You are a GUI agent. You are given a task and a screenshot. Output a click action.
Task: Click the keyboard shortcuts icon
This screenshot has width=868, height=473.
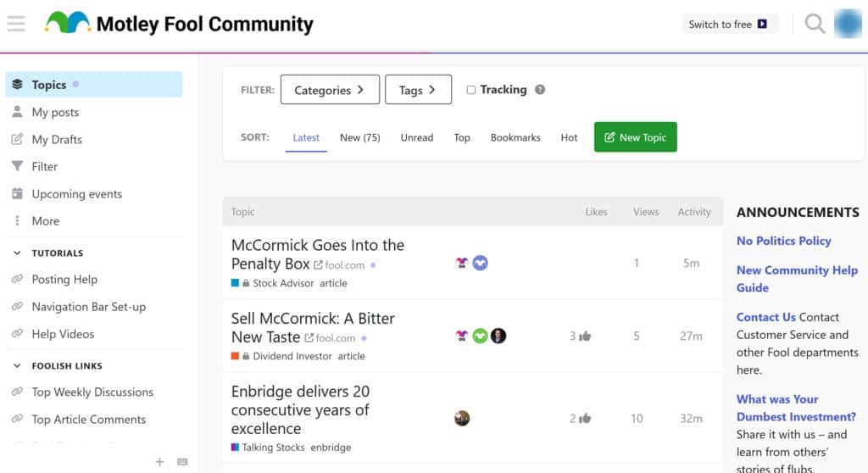pos(182,461)
